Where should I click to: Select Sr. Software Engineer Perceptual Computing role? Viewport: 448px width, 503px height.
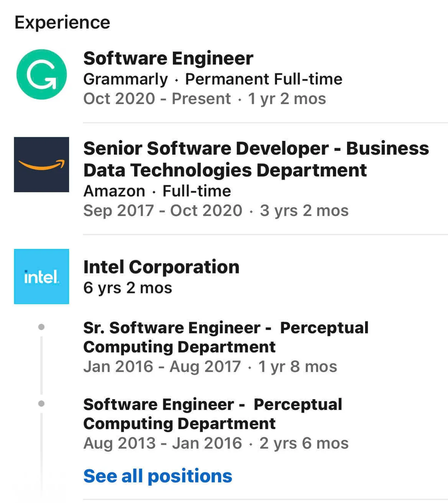click(225, 337)
